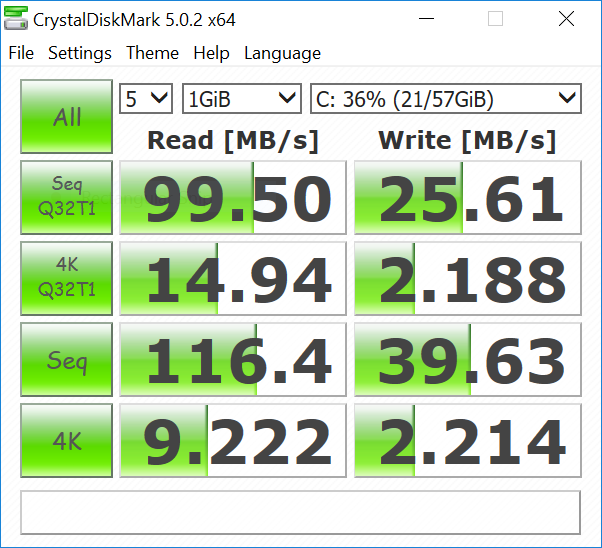Run all benchmarks with All button
Image resolution: width=602 pixels, height=548 pixels.
pyautogui.click(x=67, y=117)
